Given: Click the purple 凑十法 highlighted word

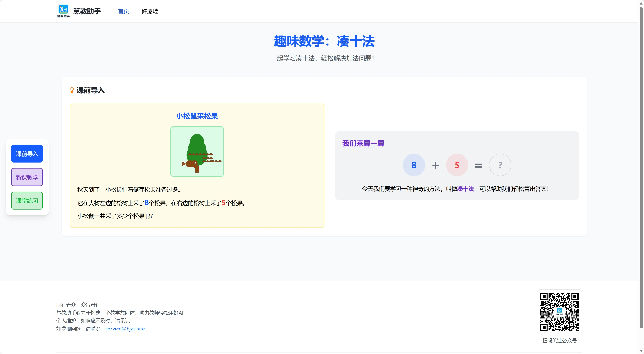Looking at the screenshot, I should tap(465, 189).
